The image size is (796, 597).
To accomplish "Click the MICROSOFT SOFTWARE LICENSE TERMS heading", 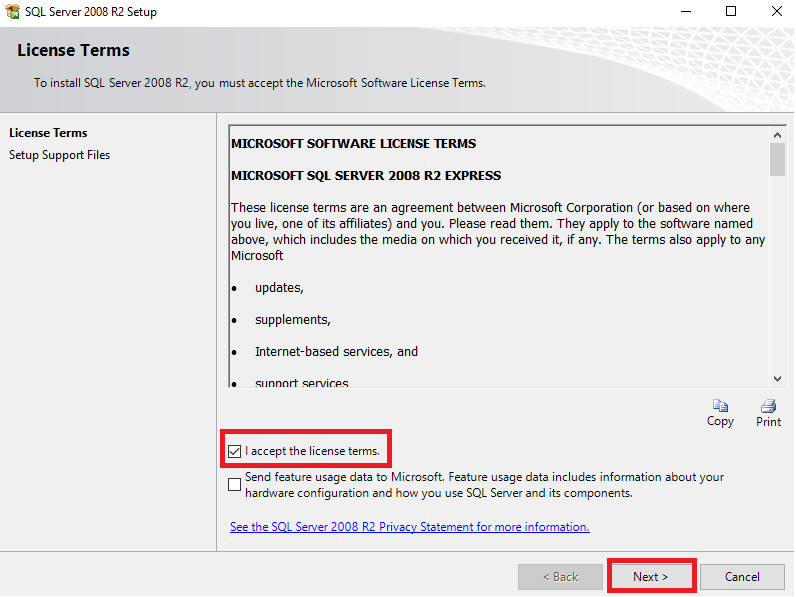I will tap(354, 144).
